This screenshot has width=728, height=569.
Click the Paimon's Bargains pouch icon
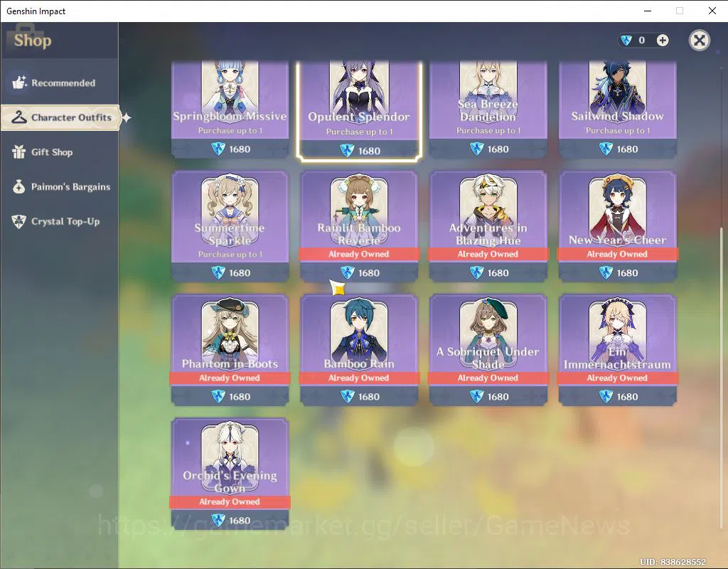pyautogui.click(x=19, y=187)
